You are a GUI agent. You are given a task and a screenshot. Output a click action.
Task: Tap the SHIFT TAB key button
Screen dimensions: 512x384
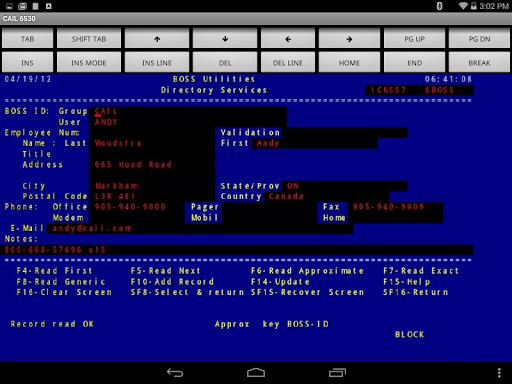tap(89, 39)
